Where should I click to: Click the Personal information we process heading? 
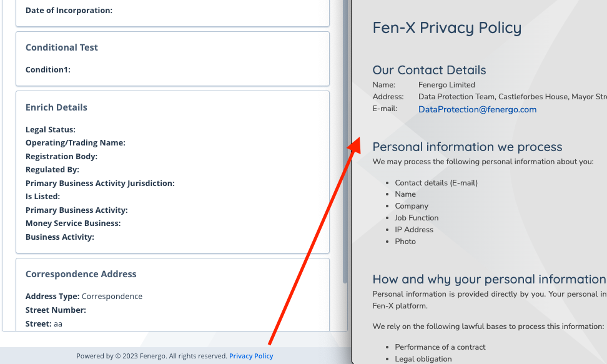467,147
